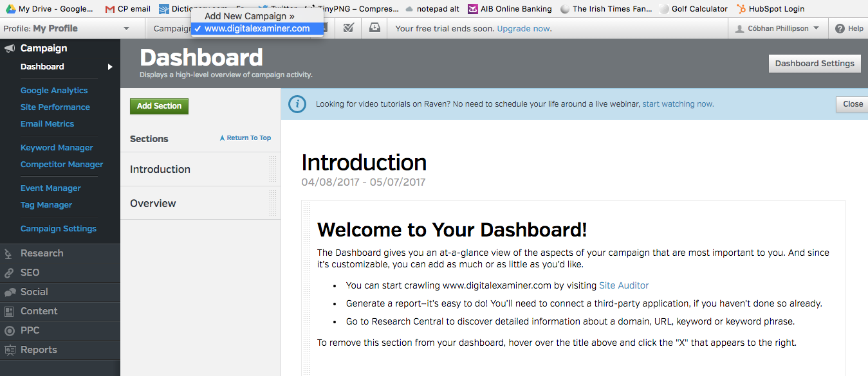The image size is (868, 376).
Task: Open Tag Manager in sidebar
Action: pyautogui.click(x=46, y=205)
